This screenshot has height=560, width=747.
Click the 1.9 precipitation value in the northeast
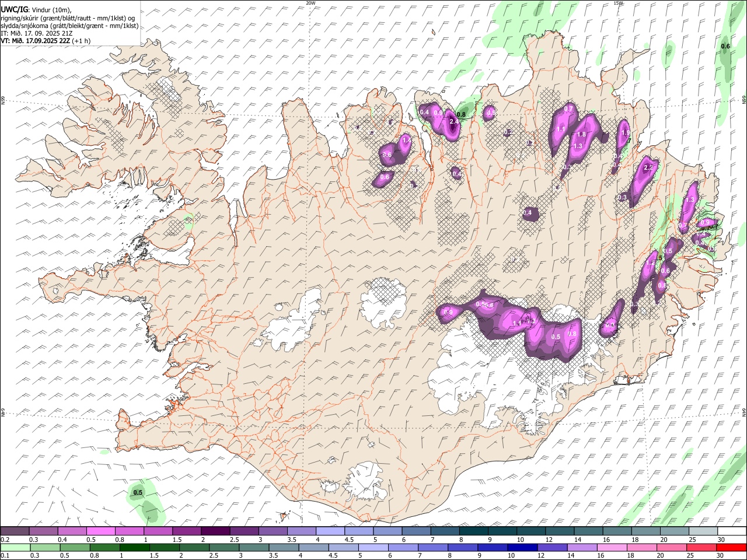626,133
